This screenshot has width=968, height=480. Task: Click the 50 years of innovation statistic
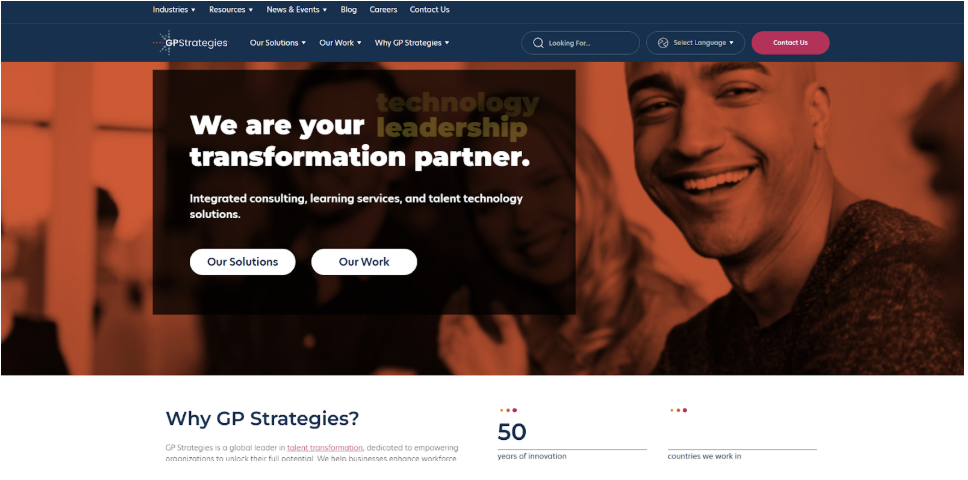(572, 441)
